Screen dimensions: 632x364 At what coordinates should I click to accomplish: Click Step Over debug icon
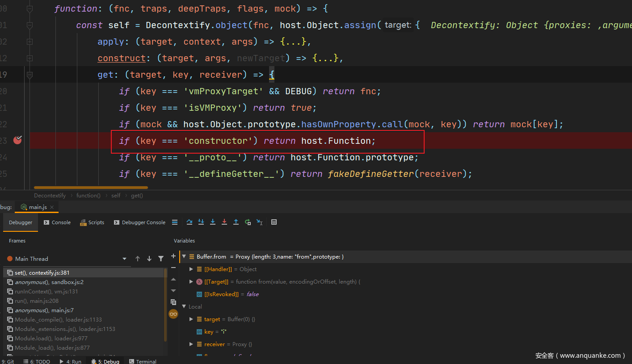click(x=190, y=222)
